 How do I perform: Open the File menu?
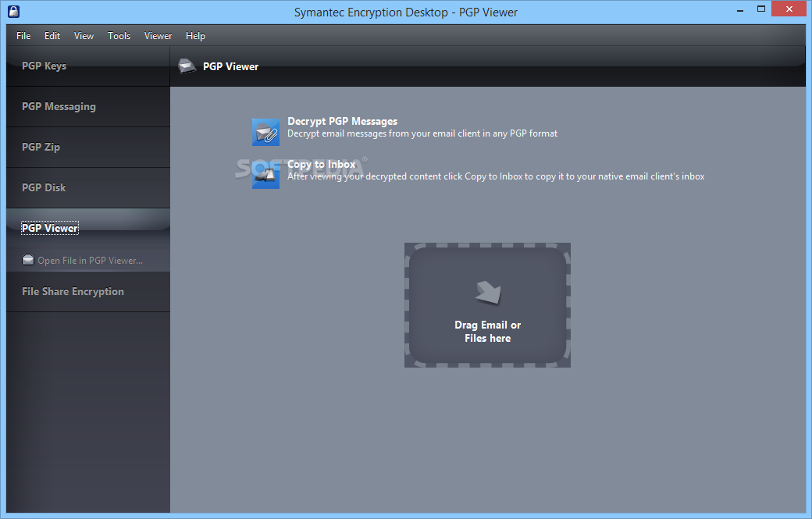[x=23, y=36]
